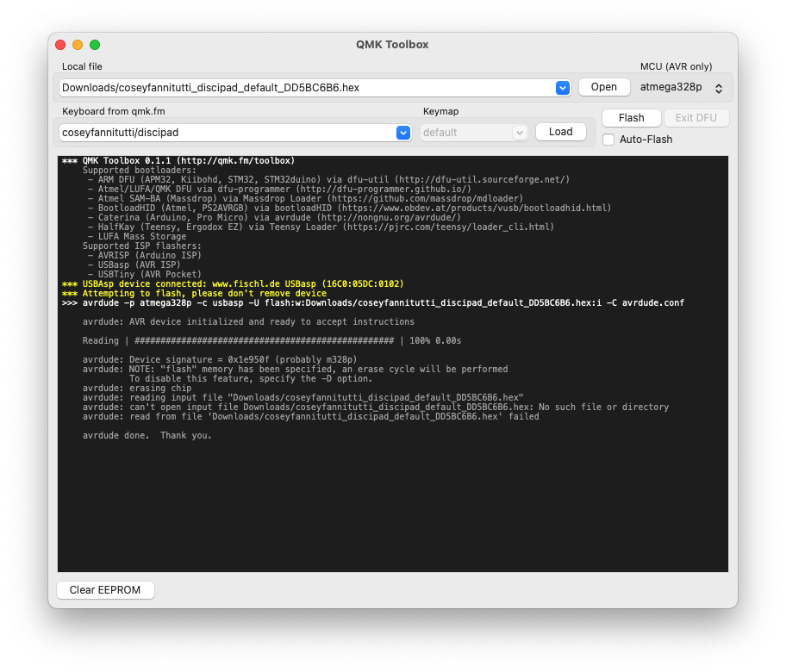786x672 pixels.
Task: Click the "Attempting to flash" log line
Action: (x=194, y=294)
